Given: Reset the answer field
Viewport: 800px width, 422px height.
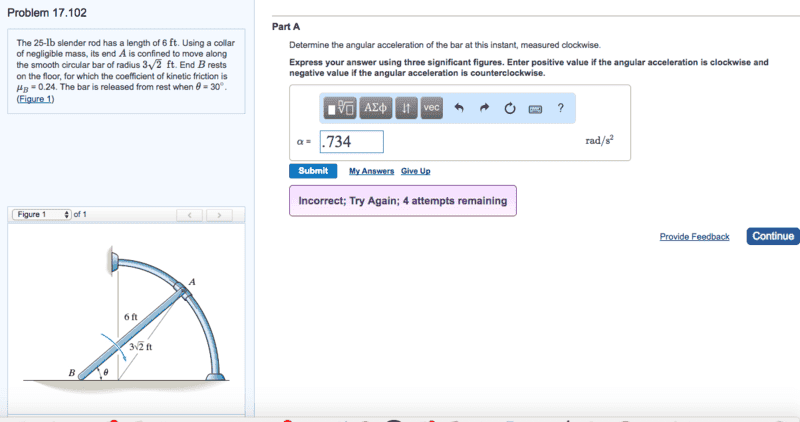Looking at the screenshot, I should click(x=510, y=108).
